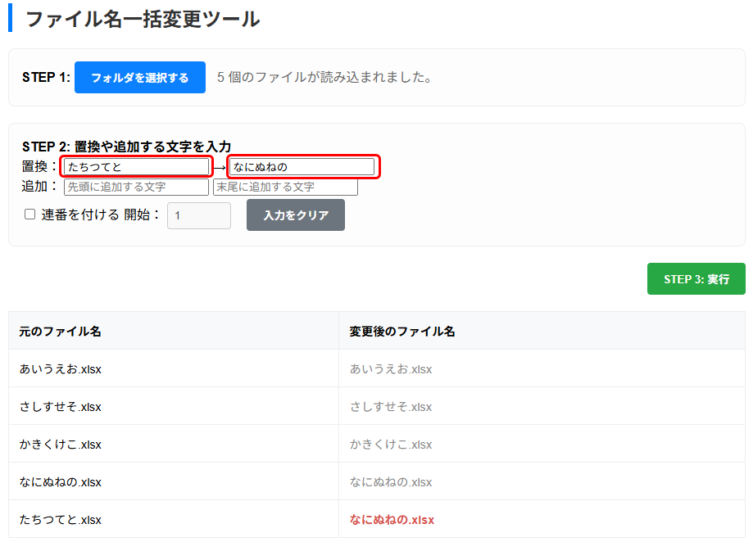Select original file あいうえお.xlsx in left column

click(61, 369)
